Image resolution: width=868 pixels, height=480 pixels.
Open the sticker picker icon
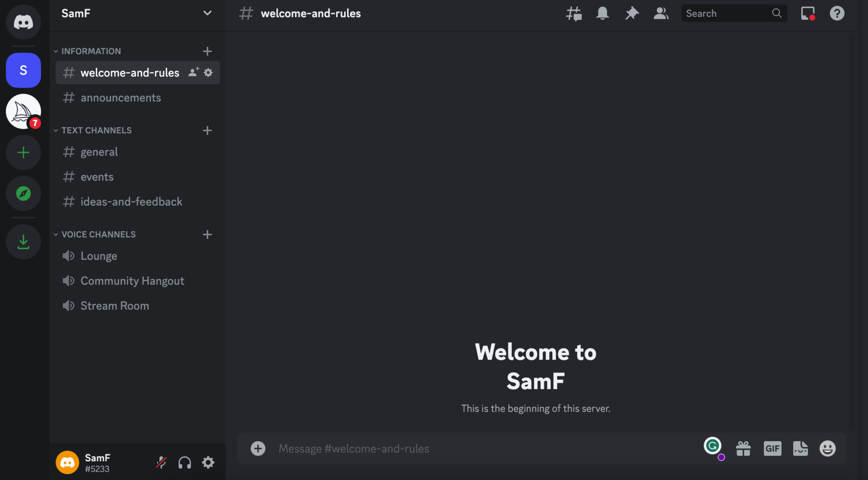(x=800, y=448)
